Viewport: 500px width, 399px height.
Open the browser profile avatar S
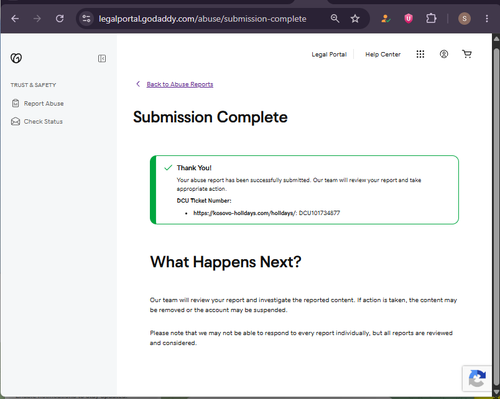point(464,19)
